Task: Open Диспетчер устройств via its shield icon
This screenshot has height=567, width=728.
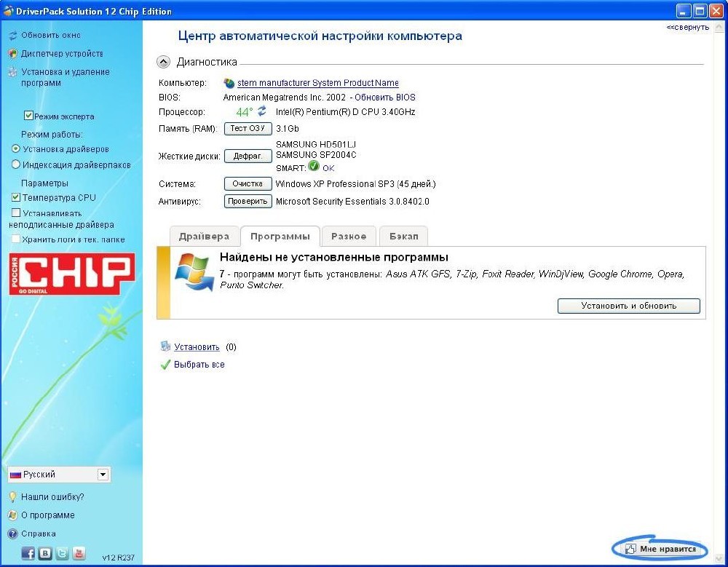Action: click(12, 54)
